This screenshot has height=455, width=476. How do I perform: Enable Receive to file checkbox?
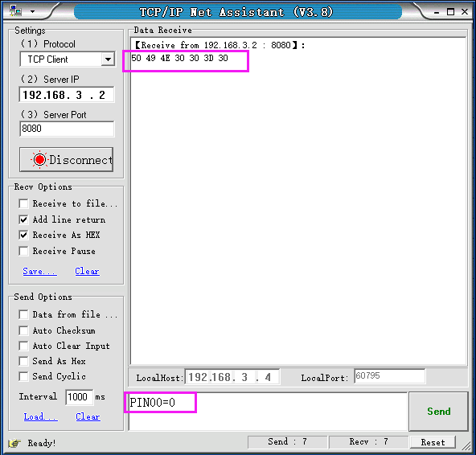[23, 203]
